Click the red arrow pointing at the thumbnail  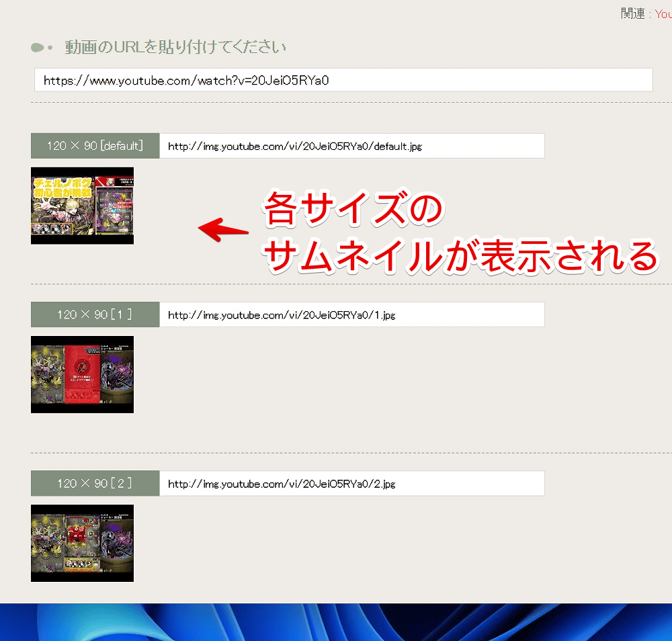point(223,228)
